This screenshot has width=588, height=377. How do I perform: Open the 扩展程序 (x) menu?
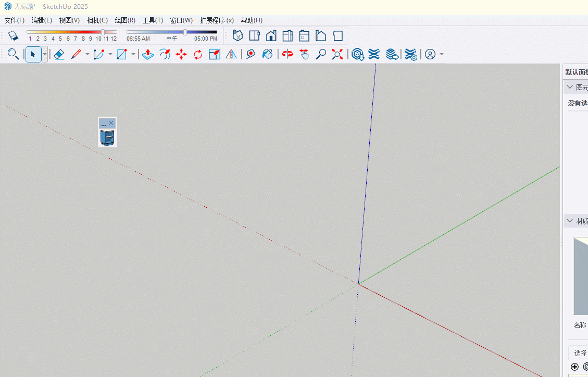217,20
